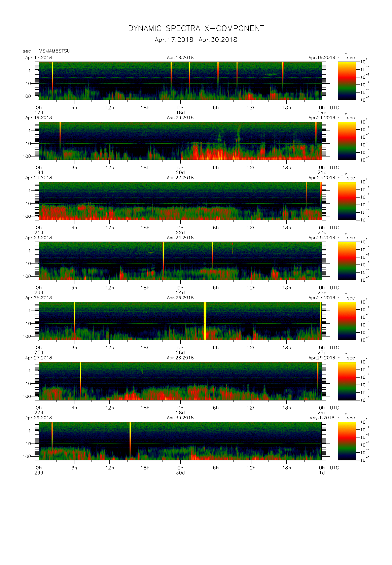Click the colorbar beside the fourth spectrogram
The width and height of the screenshot is (392, 565).
[347, 260]
